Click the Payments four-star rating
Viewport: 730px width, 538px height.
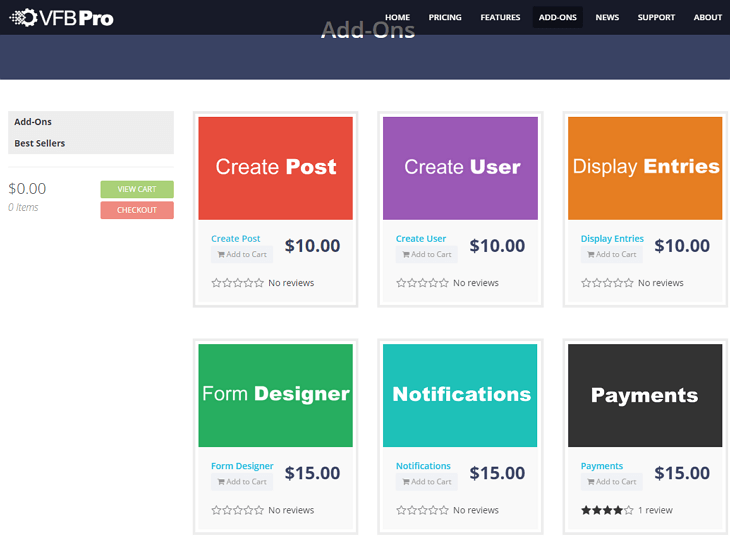[607, 510]
